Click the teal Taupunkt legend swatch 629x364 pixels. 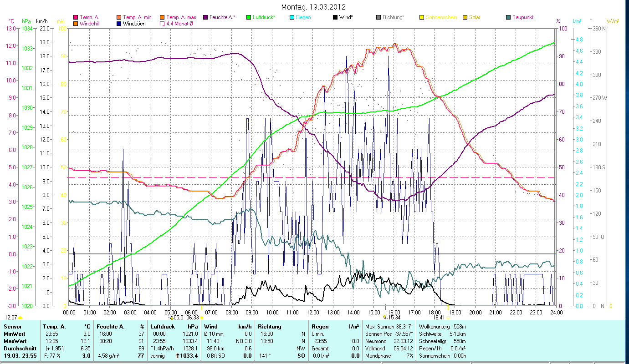tap(508, 17)
